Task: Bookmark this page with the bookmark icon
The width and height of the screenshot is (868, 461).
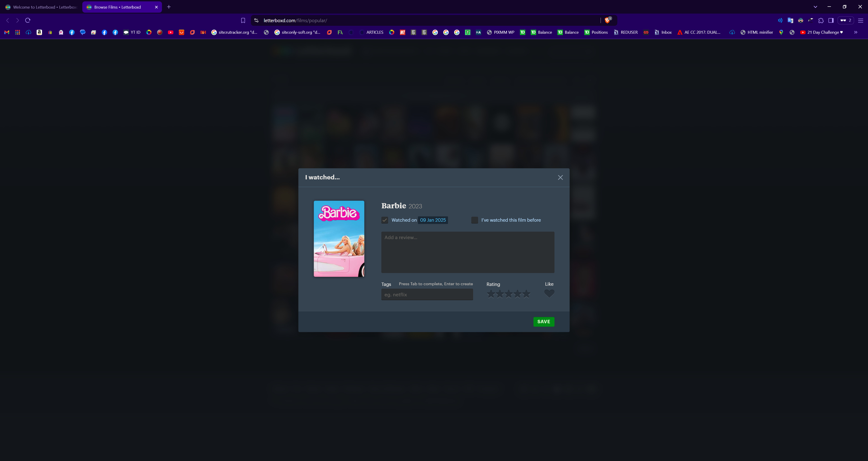Action: 243,21
